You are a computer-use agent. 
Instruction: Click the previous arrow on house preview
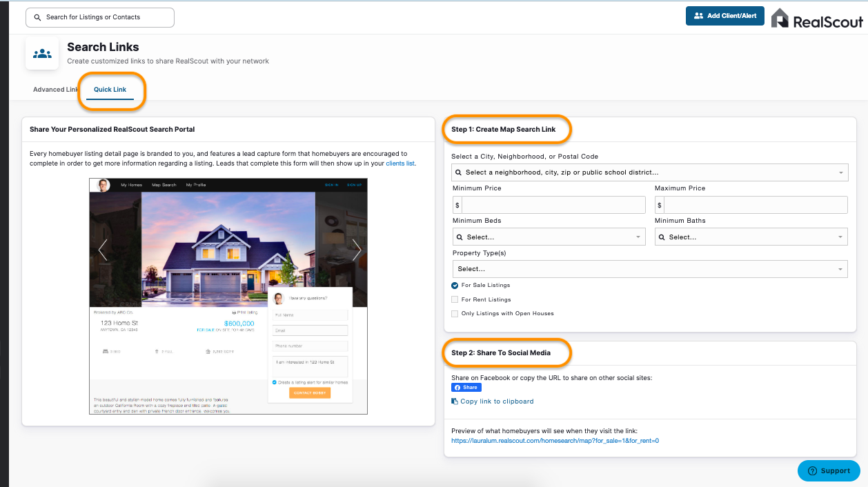tap(103, 250)
